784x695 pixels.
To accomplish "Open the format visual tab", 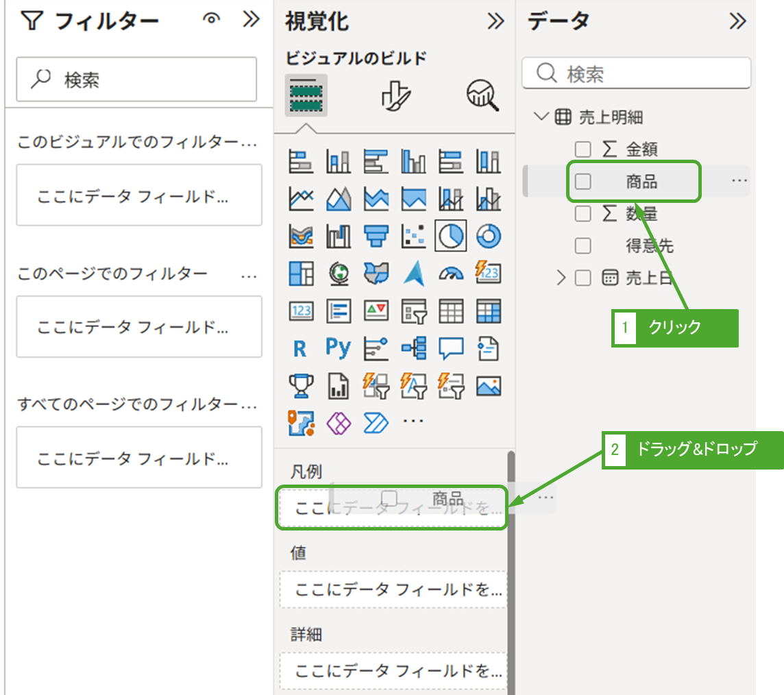I will (x=395, y=96).
